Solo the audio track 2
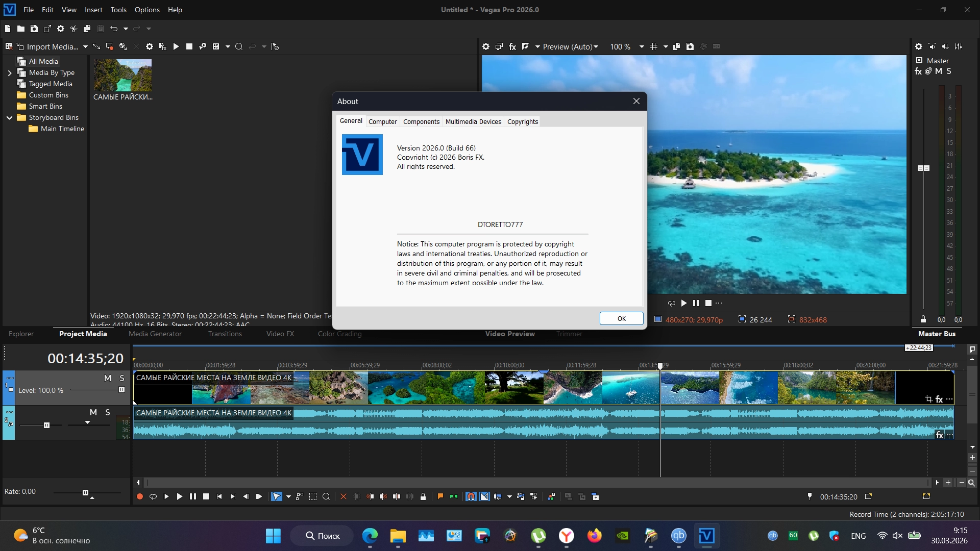 108,412
